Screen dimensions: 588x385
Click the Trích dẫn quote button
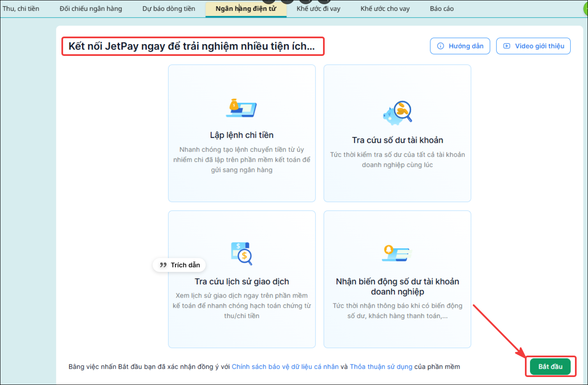180,265
